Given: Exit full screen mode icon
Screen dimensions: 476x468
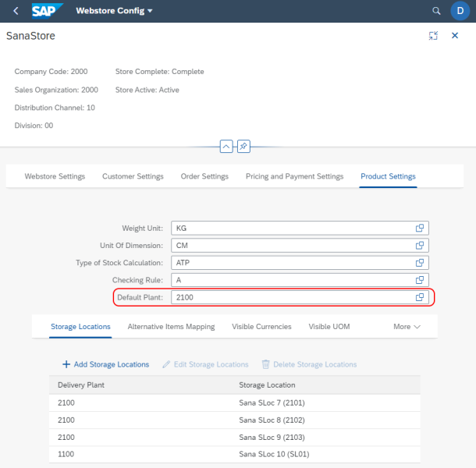Looking at the screenshot, I should pyautogui.click(x=433, y=36).
